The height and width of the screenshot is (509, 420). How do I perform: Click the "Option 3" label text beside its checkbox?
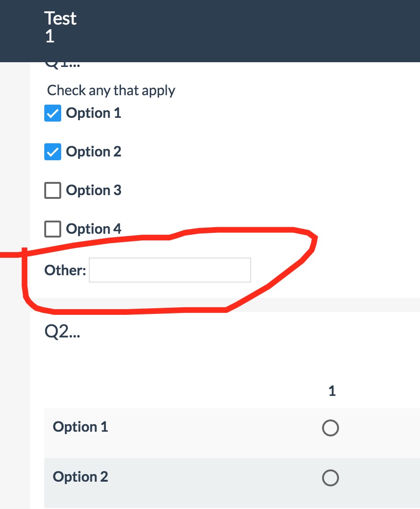[93, 190]
